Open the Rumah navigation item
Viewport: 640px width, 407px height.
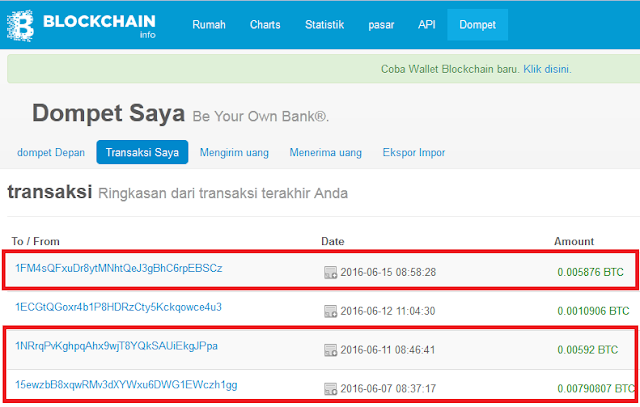pyautogui.click(x=209, y=25)
